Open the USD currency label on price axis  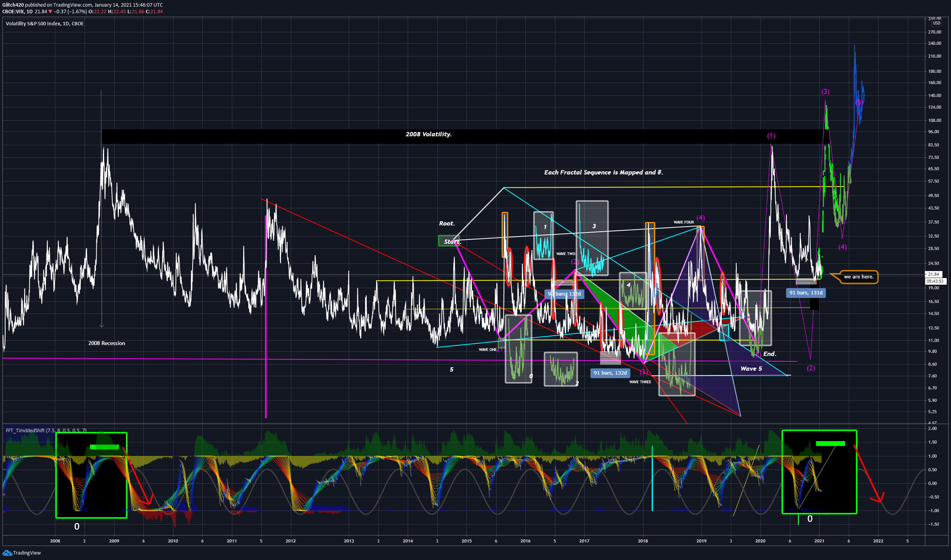[x=936, y=23]
